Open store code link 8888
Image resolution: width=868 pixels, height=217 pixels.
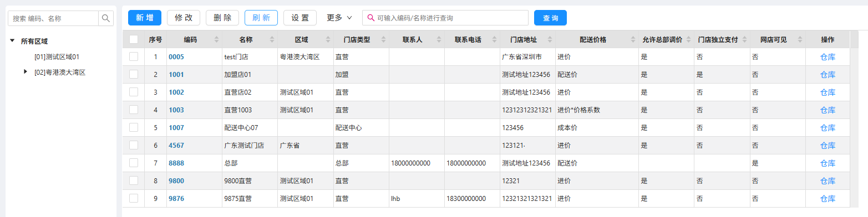pos(176,163)
